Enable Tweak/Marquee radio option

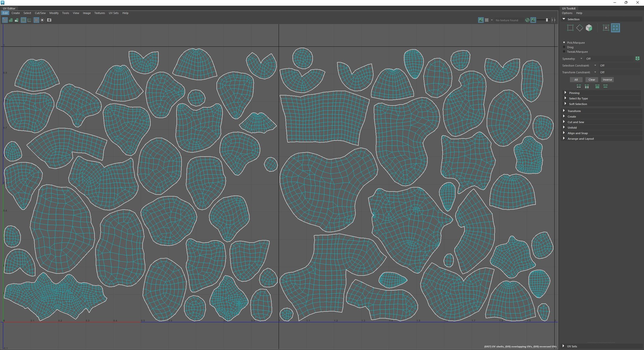(x=564, y=52)
